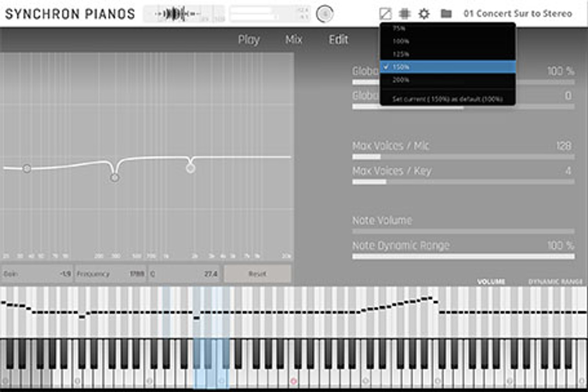Screen dimensions: 588x392
Task: Choose 125% in the scale menu
Action: pyautogui.click(x=448, y=54)
